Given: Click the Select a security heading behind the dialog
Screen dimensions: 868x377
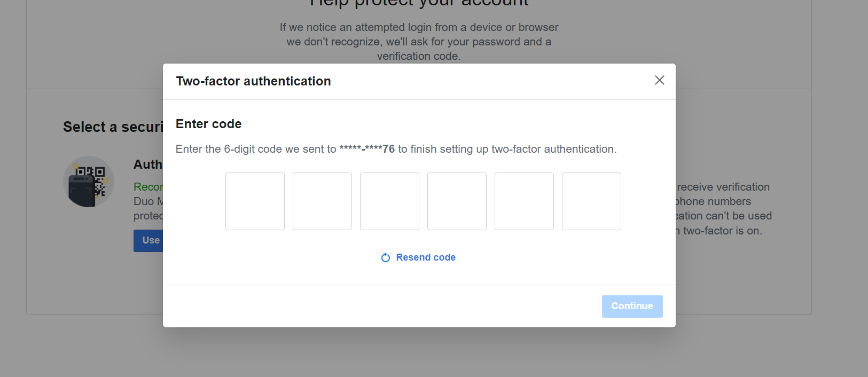Looking at the screenshot, I should [x=113, y=127].
